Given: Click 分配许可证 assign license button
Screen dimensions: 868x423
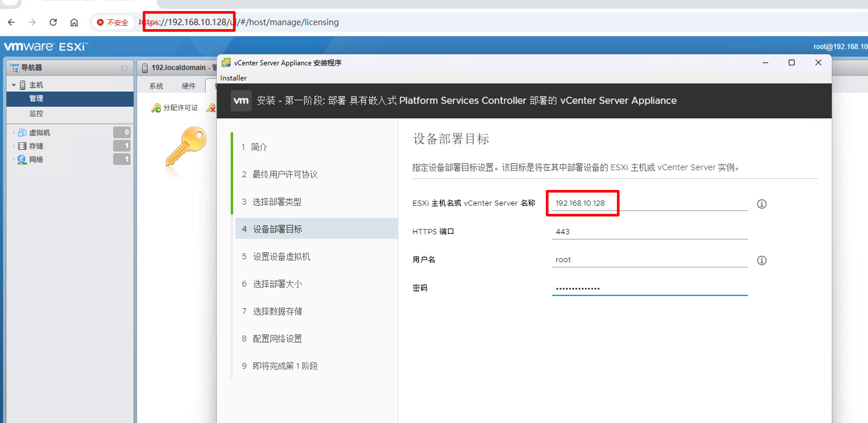Looking at the screenshot, I should pyautogui.click(x=175, y=108).
